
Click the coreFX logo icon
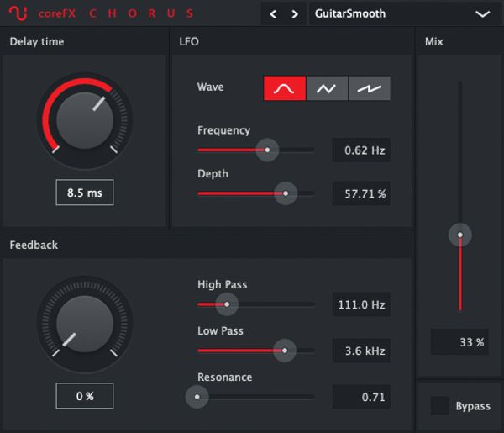[x=18, y=13]
